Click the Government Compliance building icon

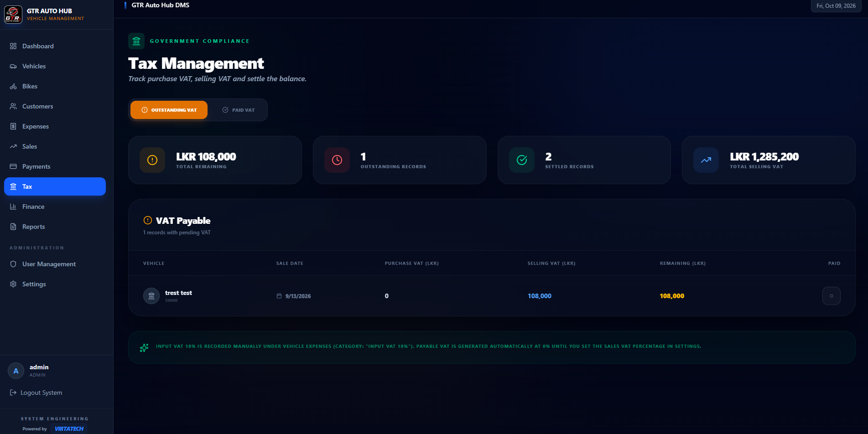pyautogui.click(x=136, y=41)
